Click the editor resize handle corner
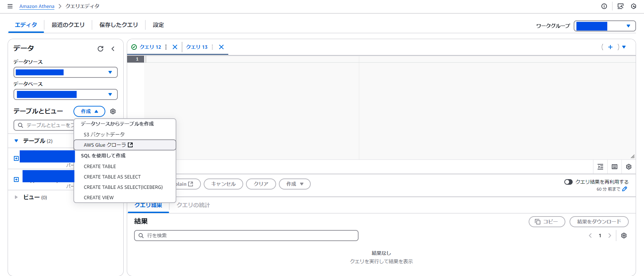 633,156
